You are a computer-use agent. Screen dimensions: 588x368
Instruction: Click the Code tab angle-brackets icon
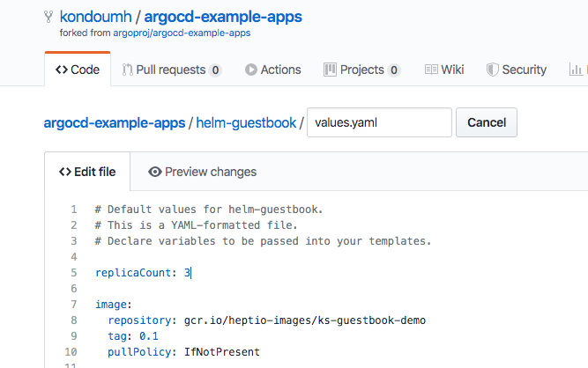(x=62, y=70)
